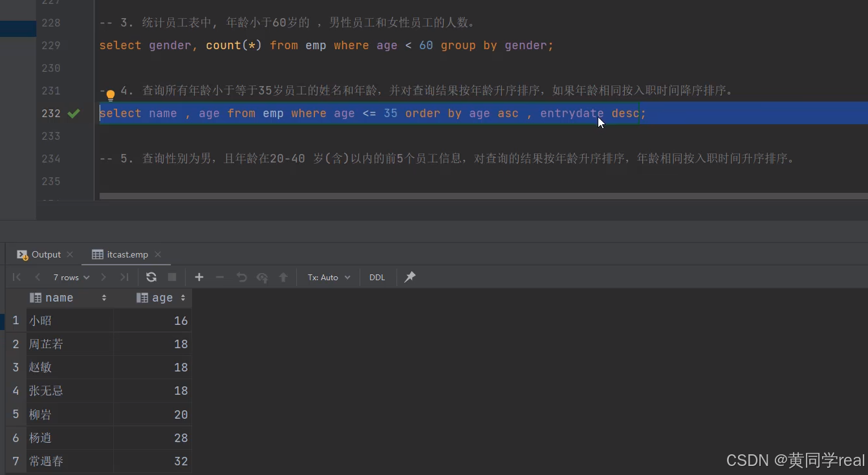The width and height of the screenshot is (868, 475).
Task: Select the name cell 赵敏
Action: [x=70, y=368]
